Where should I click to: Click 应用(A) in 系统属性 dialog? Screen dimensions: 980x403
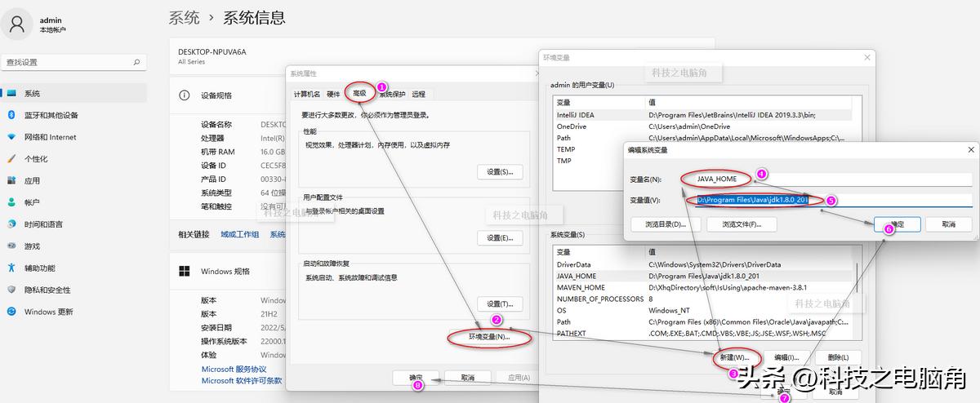519,378
